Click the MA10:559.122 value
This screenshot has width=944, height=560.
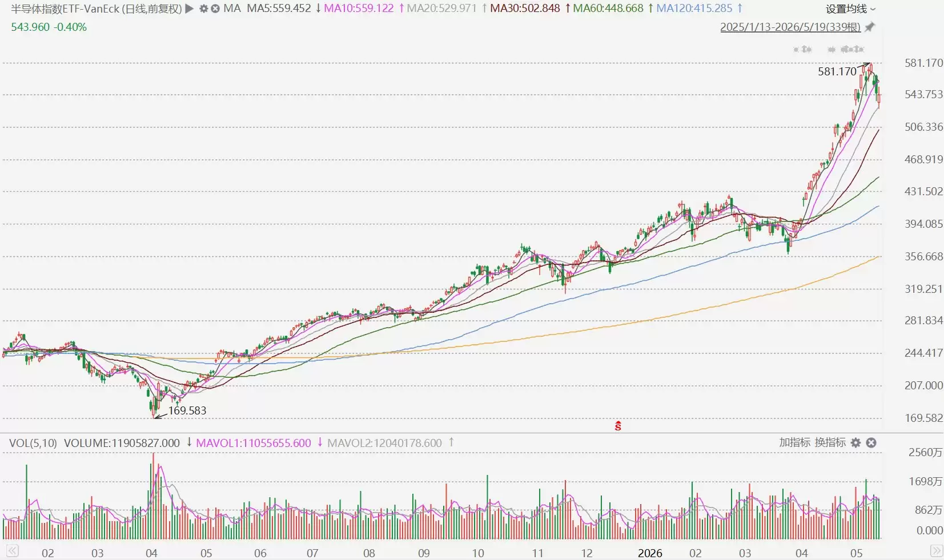359,9
